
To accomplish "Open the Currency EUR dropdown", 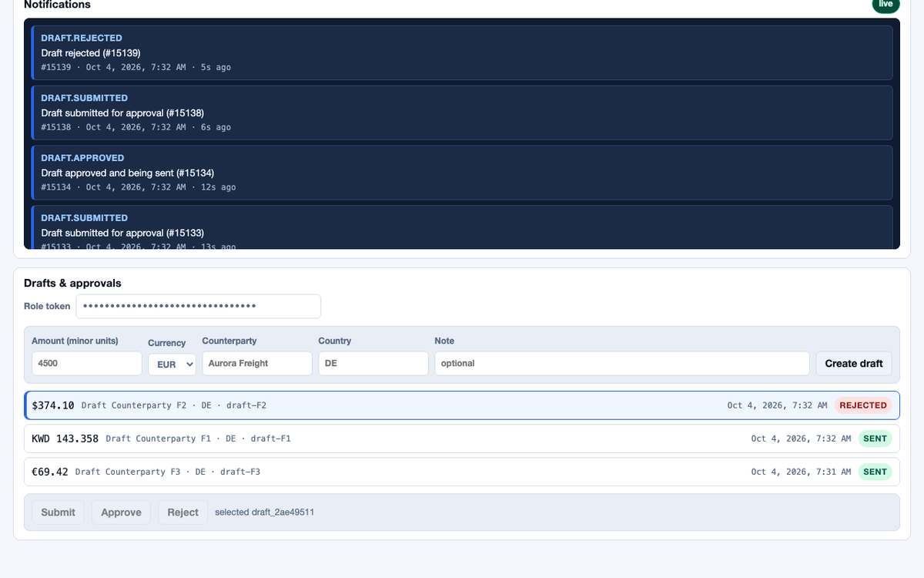I will tap(172, 364).
